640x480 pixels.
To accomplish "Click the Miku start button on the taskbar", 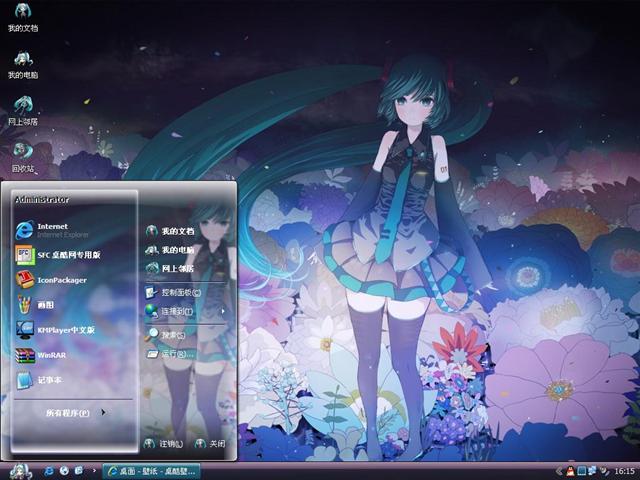I will pos(20,471).
